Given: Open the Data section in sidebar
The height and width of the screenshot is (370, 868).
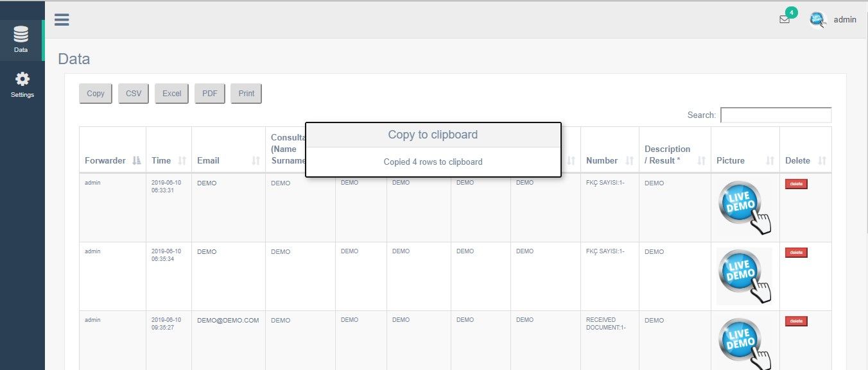Looking at the screenshot, I should click(21, 40).
